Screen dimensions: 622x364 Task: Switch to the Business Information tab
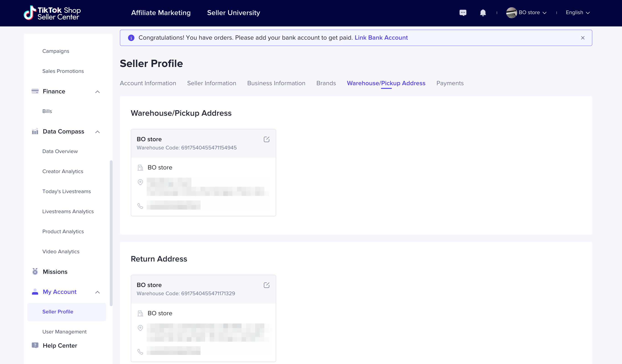276,83
